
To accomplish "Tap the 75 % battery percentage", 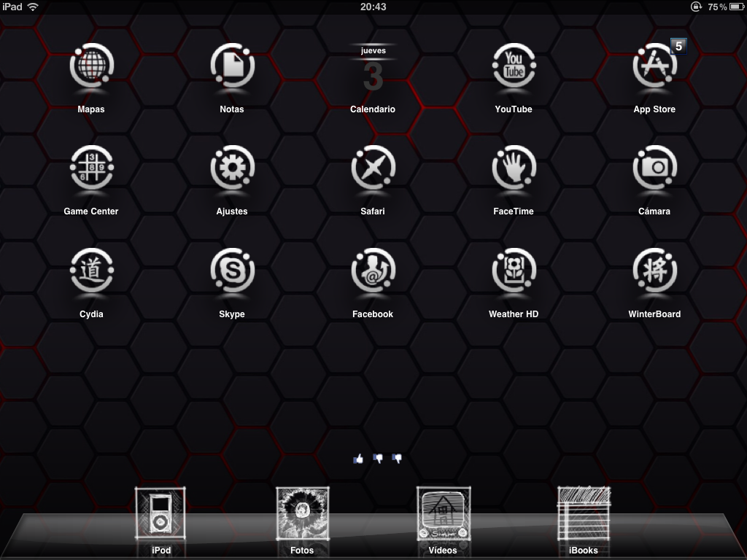I will click(x=717, y=7).
